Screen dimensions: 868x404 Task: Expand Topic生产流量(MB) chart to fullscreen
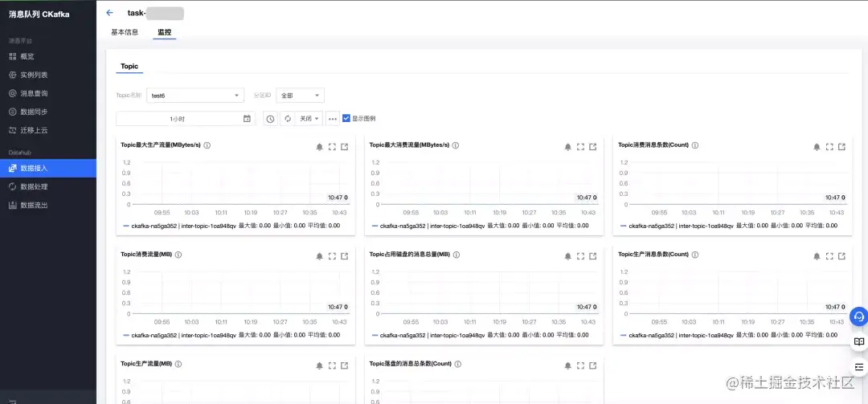click(332, 365)
